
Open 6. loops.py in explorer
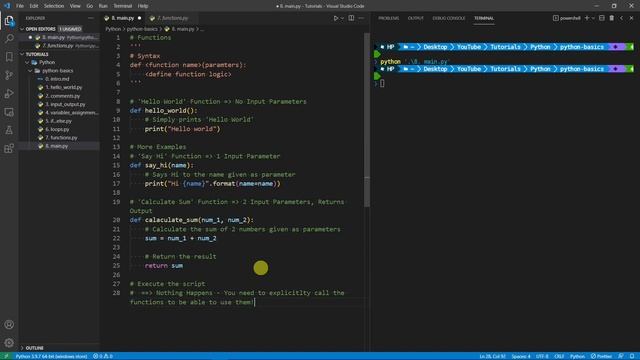tap(57, 129)
